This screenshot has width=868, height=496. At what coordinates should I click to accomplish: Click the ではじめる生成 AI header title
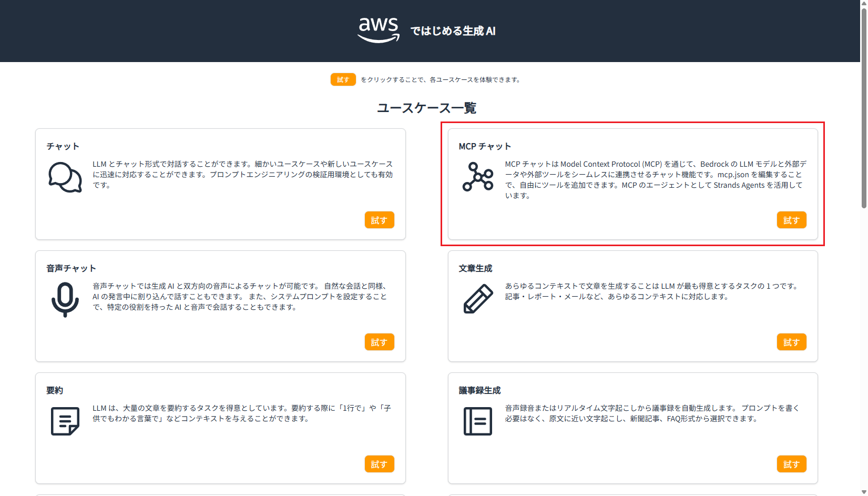(453, 31)
